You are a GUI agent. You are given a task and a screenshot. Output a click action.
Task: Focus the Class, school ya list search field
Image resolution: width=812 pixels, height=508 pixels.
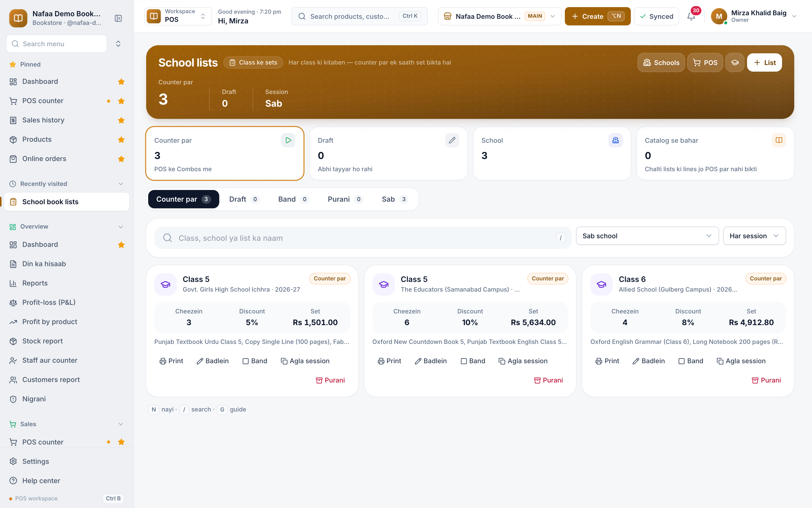pos(363,238)
